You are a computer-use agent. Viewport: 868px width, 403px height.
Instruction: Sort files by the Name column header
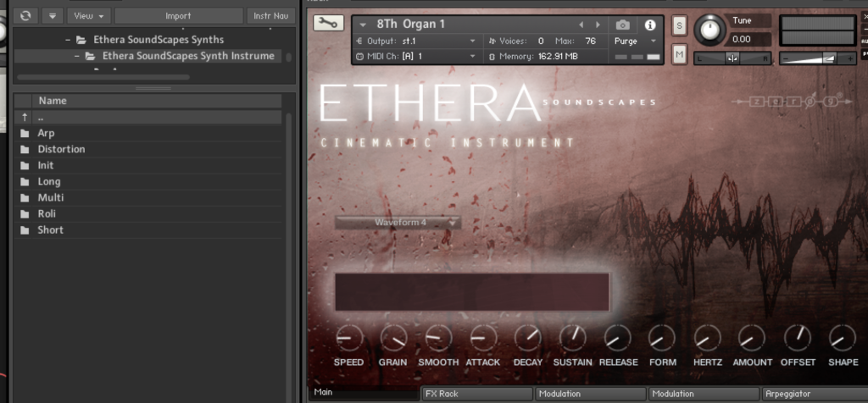click(157, 101)
